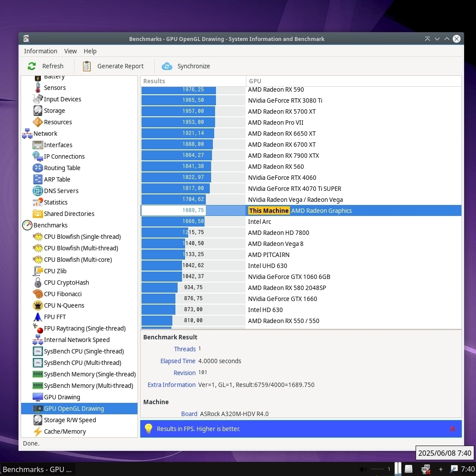
Task: Select SysBench CPU (Single-thread) item
Action: [84, 351]
